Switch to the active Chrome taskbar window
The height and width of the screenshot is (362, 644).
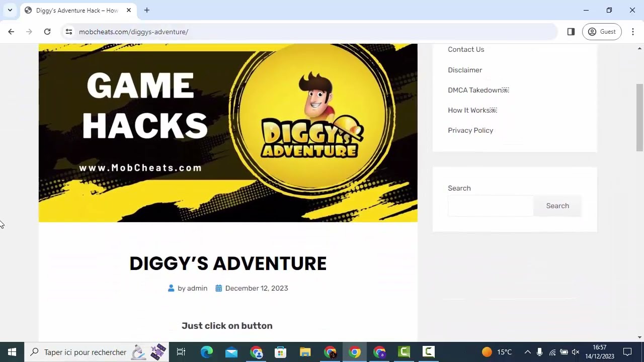pos(355,352)
